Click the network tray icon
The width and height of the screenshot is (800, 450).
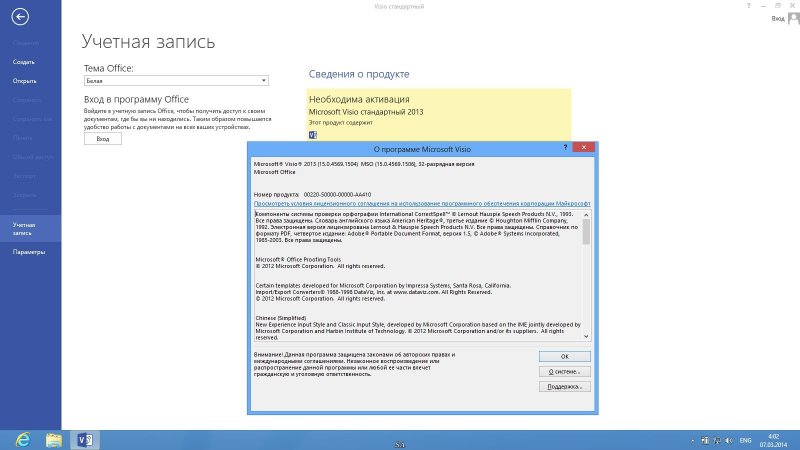[717, 440]
